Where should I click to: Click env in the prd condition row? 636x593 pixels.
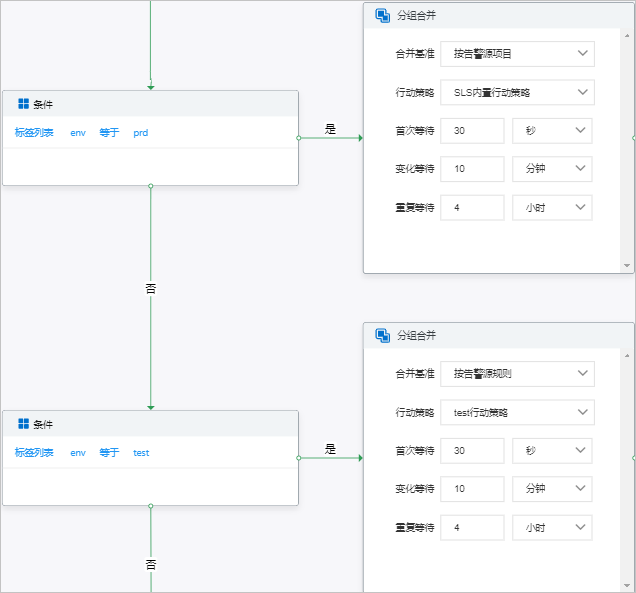tap(78, 133)
